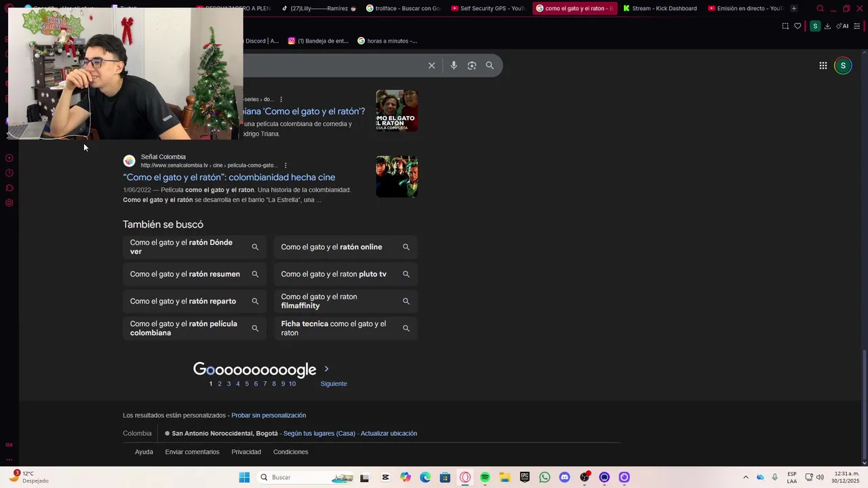Image resolution: width=868 pixels, height=488 pixels.
Task: Open WhatsApp from the taskbar
Action: pyautogui.click(x=545, y=477)
